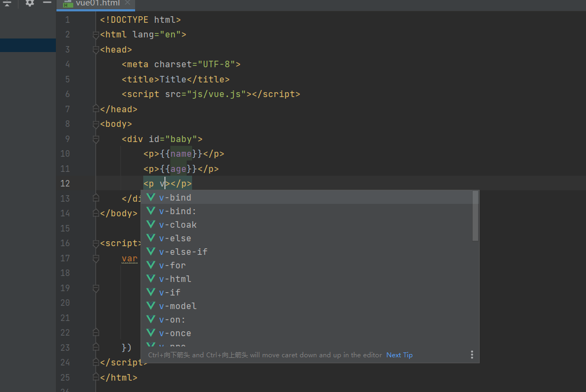Choose v-once from the completion list
This screenshot has height=392, width=586.
pyautogui.click(x=306, y=333)
